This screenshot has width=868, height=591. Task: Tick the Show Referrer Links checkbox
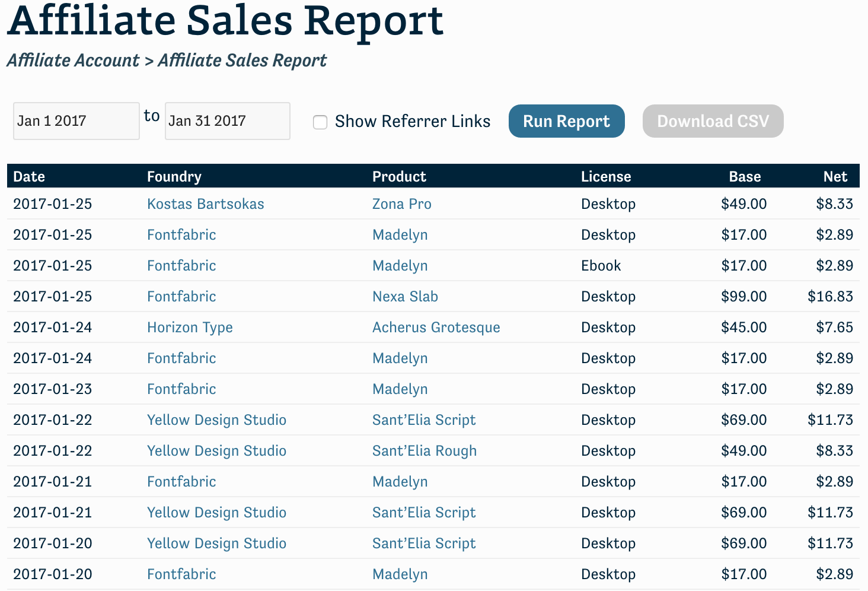(320, 122)
